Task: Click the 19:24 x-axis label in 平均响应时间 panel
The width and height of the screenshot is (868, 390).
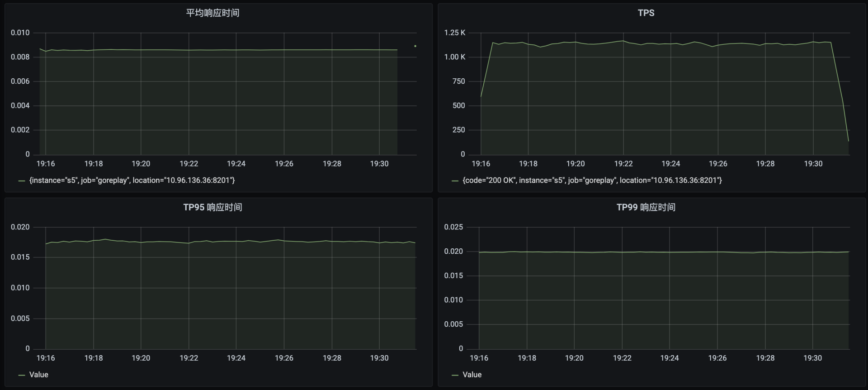Action: pos(236,164)
